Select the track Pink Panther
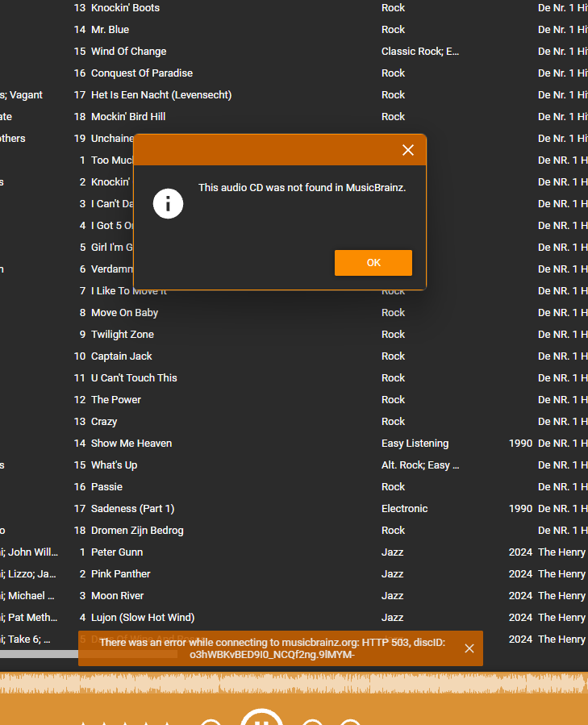The image size is (588, 725). (121, 574)
